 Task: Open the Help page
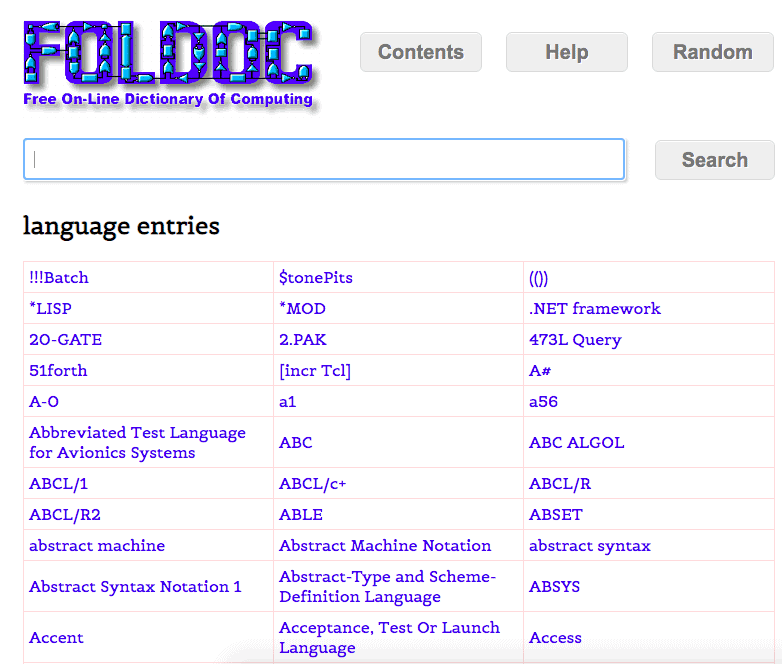click(x=566, y=52)
